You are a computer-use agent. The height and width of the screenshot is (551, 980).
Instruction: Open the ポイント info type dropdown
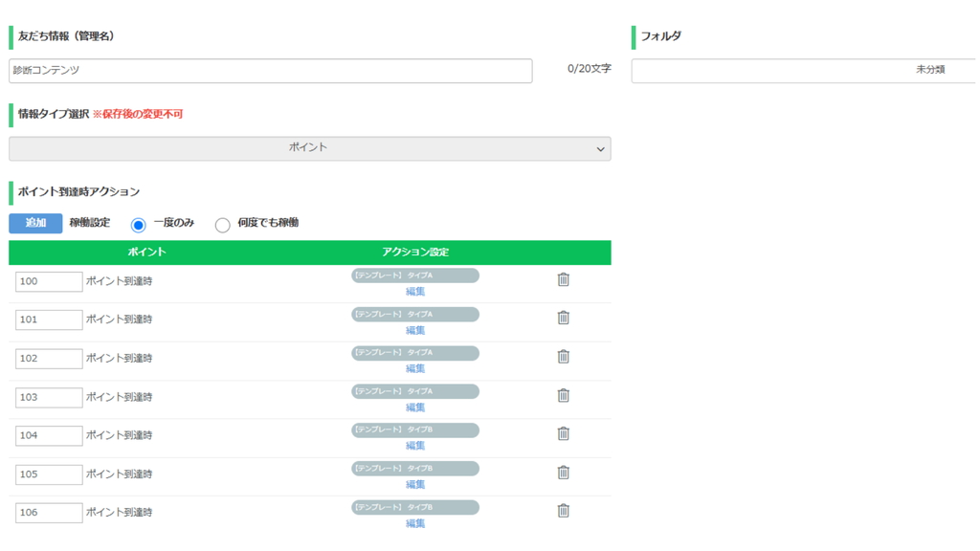click(310, 148)
